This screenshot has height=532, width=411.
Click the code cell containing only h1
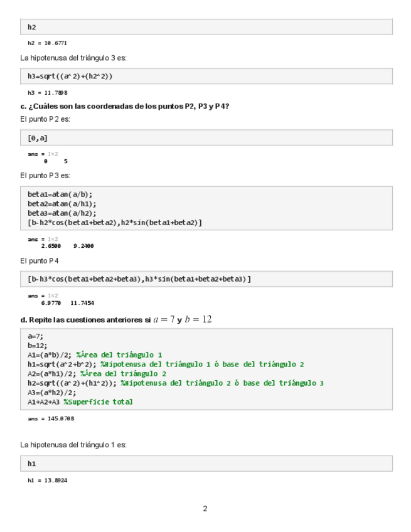tap(206, 464)
